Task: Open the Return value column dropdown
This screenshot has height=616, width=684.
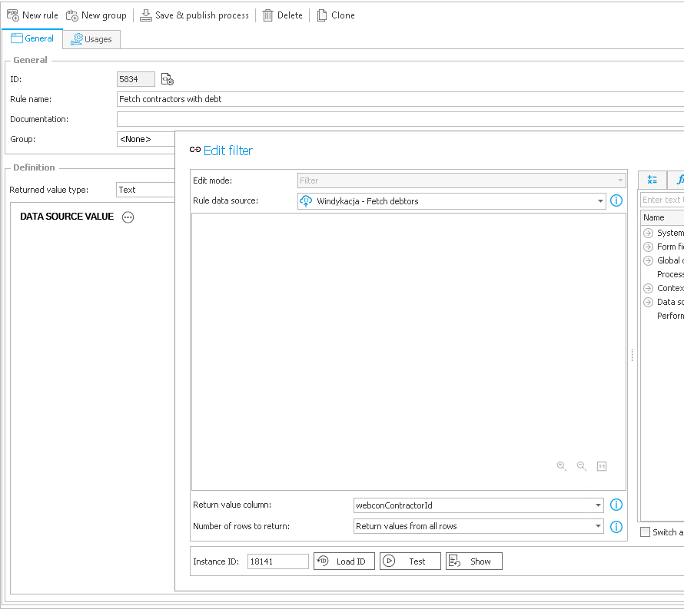Action: pos(479,505)
